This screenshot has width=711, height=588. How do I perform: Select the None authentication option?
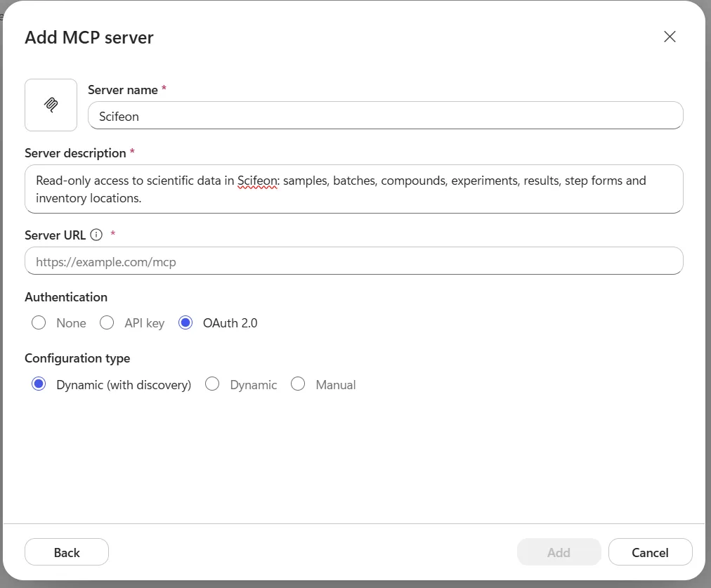click(x=39, y=322)
